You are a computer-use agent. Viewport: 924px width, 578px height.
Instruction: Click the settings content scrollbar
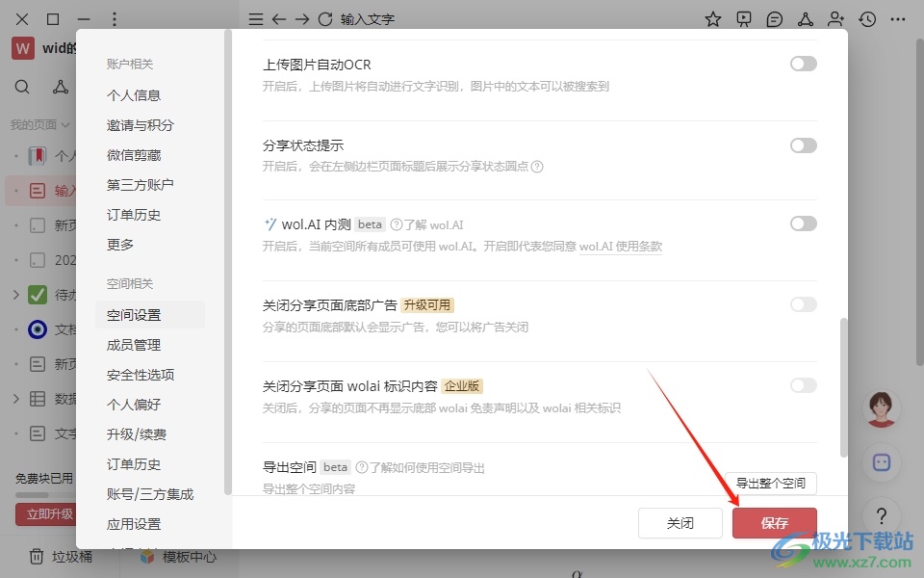[x=843, y=387]
